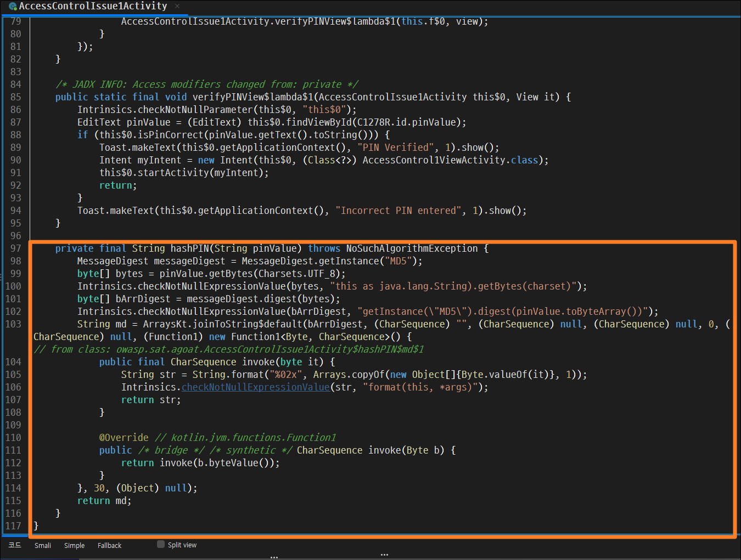The width and height of the screenshot is (741, 560).
Task: Follow the checkNotNullExpressionValue link
Action: coord(256,387)
